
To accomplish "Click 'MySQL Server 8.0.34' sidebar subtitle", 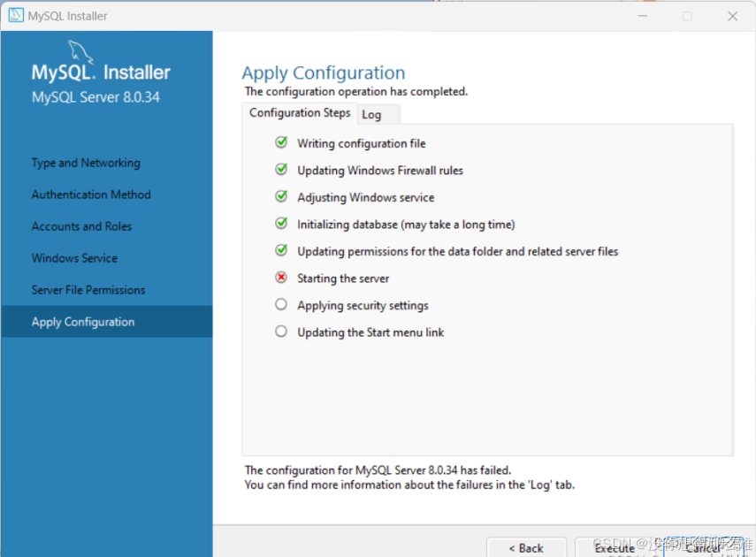I will pyautogui.click(x=95, y=97).
